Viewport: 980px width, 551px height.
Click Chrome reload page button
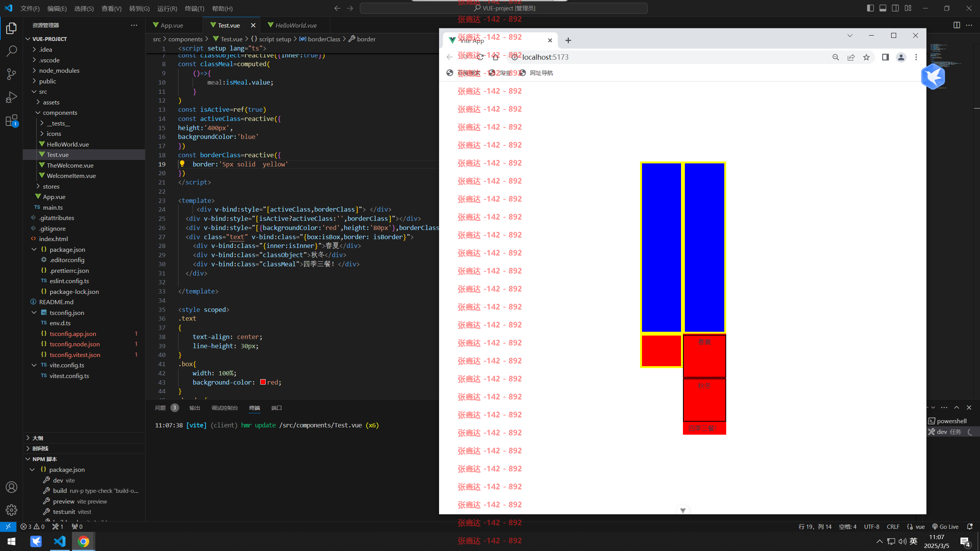click(x=480, y=57)
